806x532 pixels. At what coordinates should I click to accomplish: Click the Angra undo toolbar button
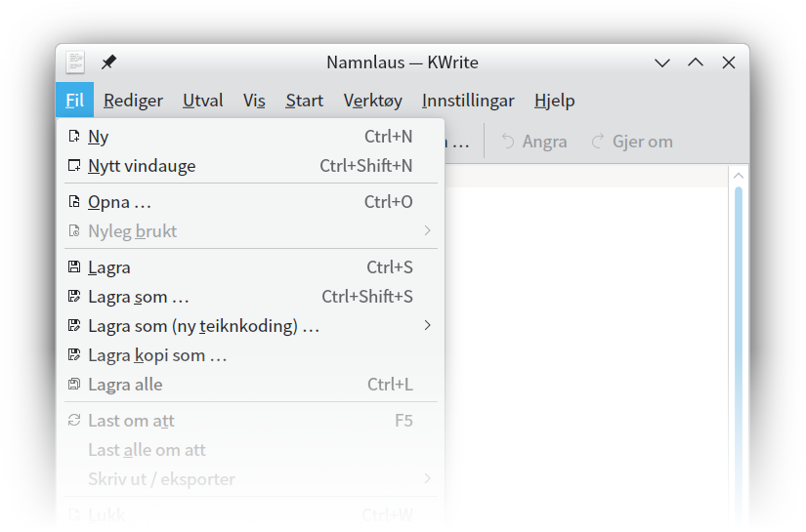(x=533, y=142)
